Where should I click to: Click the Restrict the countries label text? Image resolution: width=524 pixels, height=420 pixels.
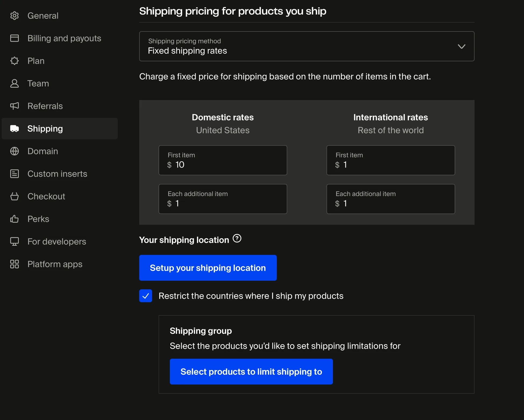[251, 296]
